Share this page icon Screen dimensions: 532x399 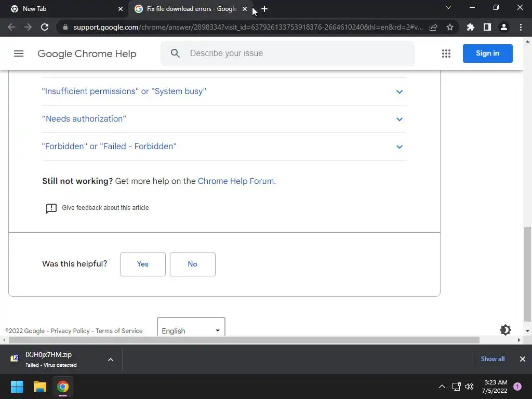point(433,27)
